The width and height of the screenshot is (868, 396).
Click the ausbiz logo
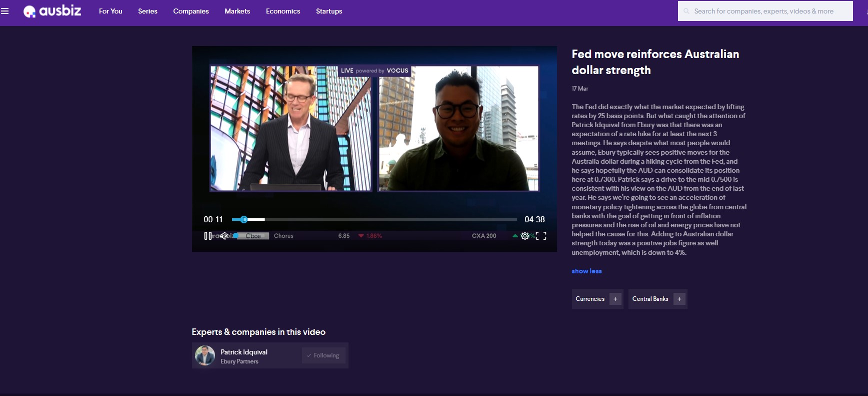click(52, 11)
